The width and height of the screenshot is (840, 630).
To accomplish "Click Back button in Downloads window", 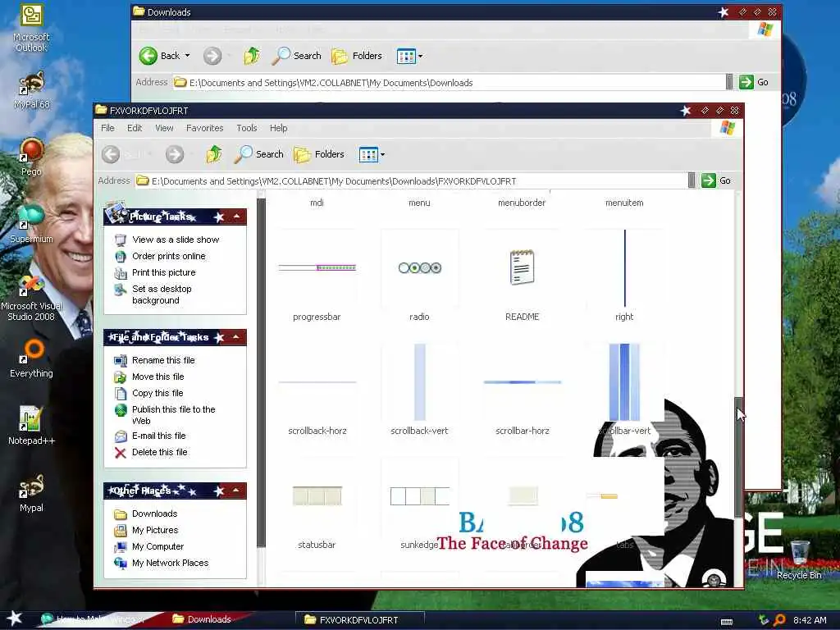I will tap(160, 56).
